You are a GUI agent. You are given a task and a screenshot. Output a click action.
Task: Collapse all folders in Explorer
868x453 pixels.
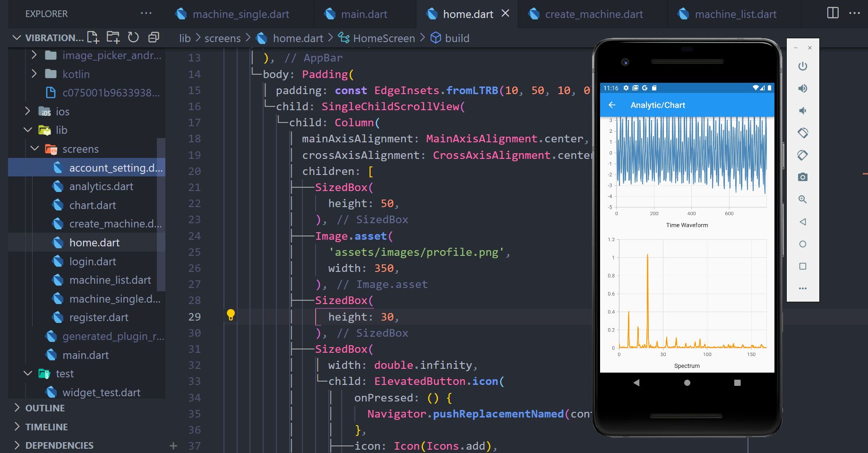coord(154,37)
